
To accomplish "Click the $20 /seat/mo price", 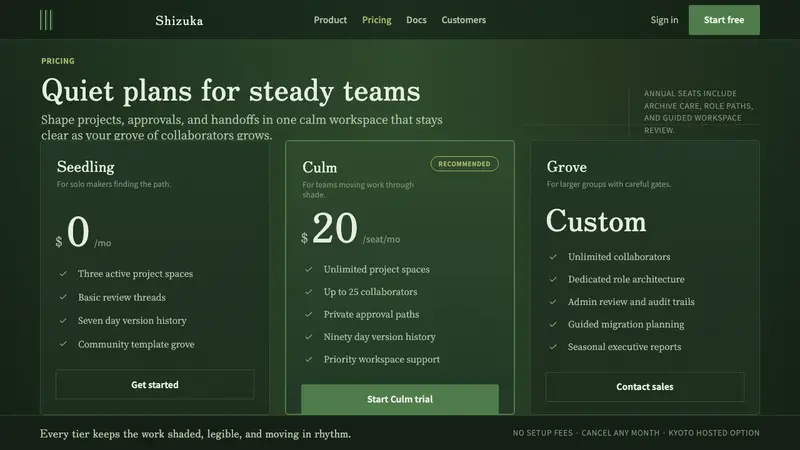I will point(351,229).
